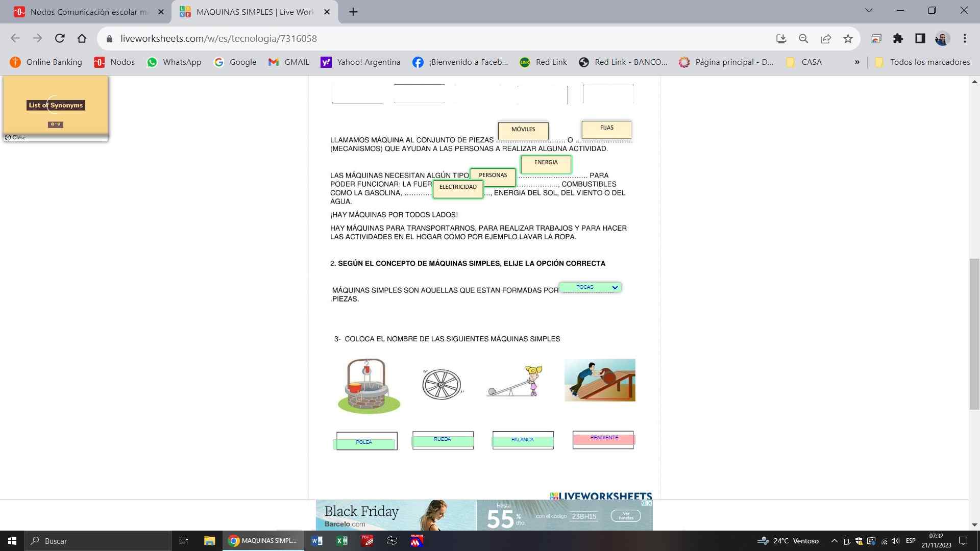This screenshot has height=551, width=980.
Task: Click the vertical page scrollbar thumb
Action: click(x=974, y=334)
